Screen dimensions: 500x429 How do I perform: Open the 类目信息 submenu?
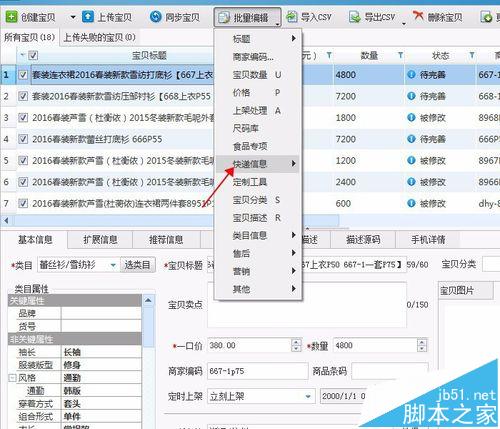tap(258, 236)
